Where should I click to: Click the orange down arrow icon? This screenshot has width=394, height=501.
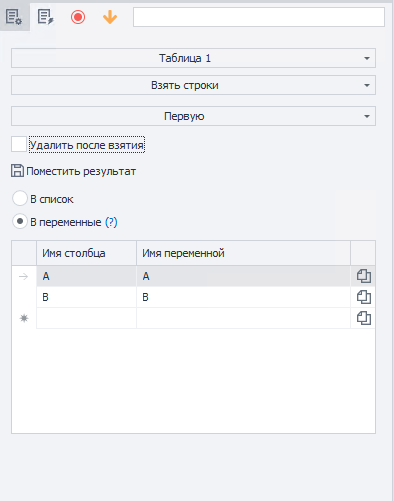pyautogui.click(x=110, y=17)
